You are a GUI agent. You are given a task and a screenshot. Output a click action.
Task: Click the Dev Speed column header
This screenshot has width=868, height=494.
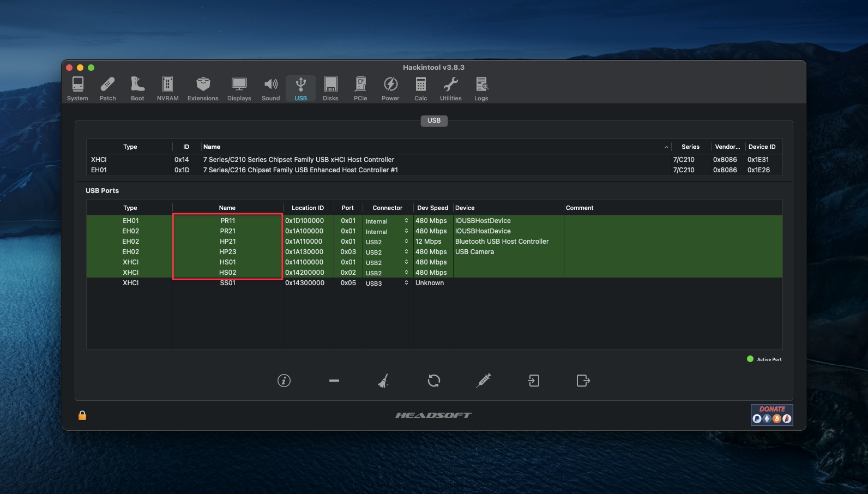pos(432,208)
